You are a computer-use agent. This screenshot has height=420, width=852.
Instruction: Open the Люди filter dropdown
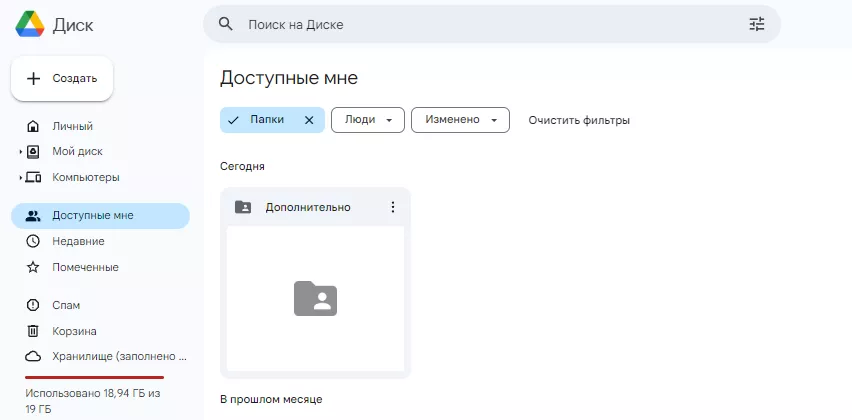[x=368, y=120]
